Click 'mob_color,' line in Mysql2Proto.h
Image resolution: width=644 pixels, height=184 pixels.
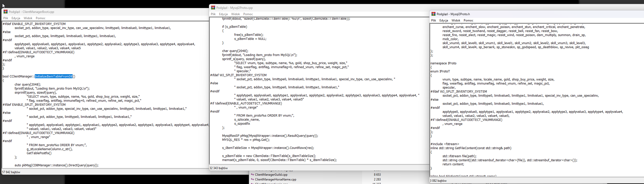450,39
